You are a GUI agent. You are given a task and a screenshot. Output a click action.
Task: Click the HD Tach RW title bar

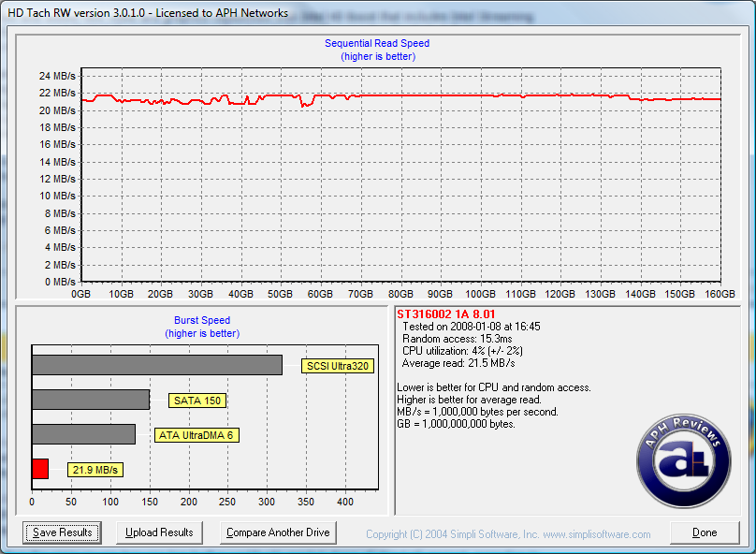150,13
